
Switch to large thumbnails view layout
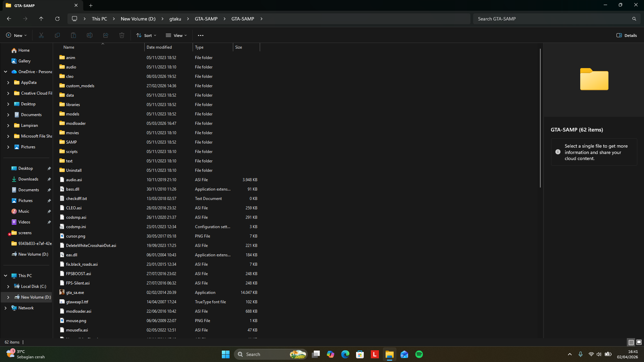pyautogui.click(x=639, y=342)
